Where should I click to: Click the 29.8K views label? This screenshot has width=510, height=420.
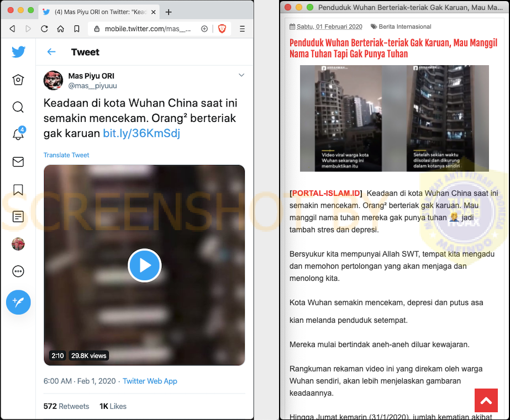[88, 355]
